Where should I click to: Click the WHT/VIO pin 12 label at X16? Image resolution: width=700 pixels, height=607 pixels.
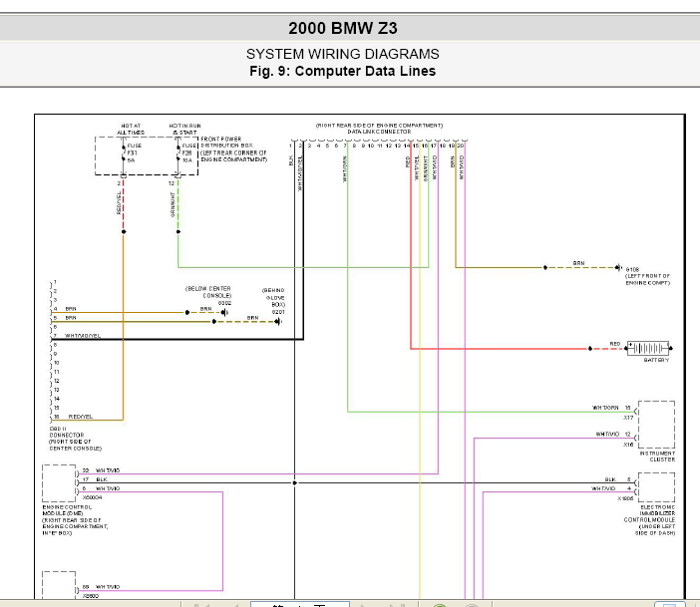pyautogui.click(x=613, y=434)
